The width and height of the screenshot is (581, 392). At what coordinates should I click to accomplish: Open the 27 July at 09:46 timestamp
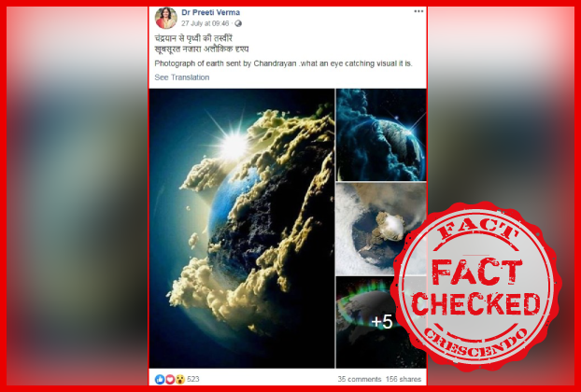tap(205, 23)
